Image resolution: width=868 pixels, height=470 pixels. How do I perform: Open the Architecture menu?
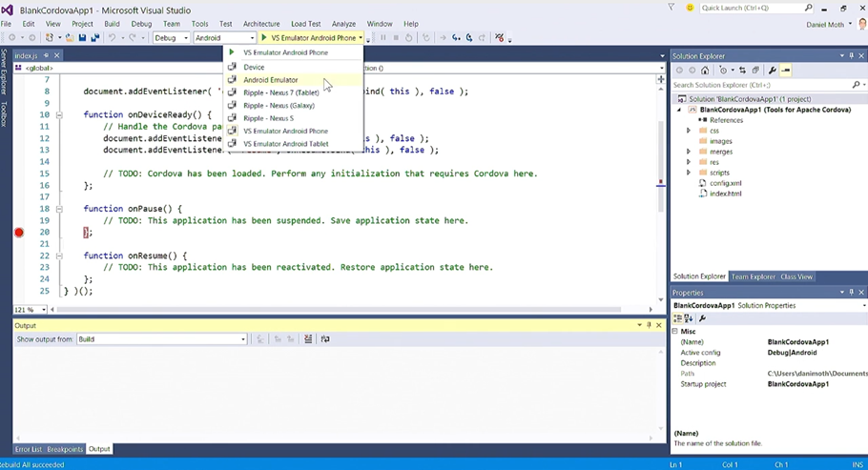pyautogui.click(x=261, y=24)
